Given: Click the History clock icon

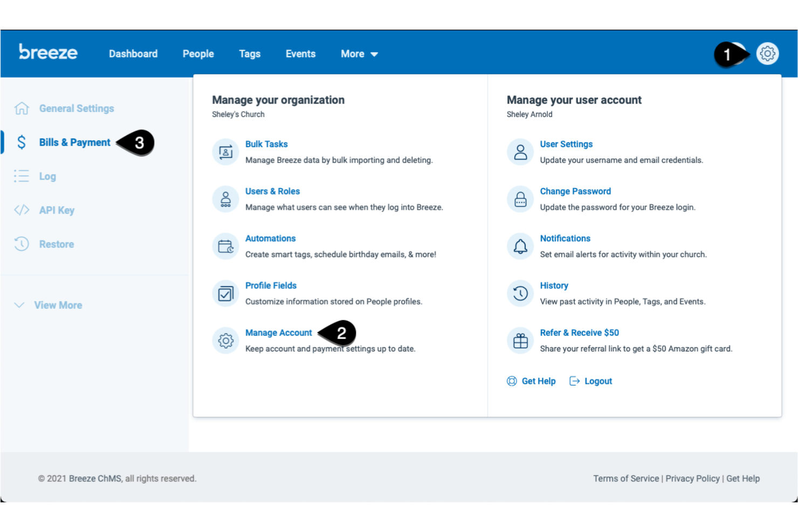Looking at the screenshot, I should pos(520,293).
